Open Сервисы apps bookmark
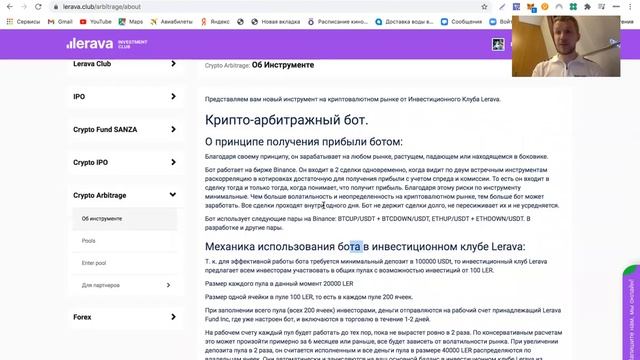The width and height of the screenshot is (640, 360). click(23, 22)
